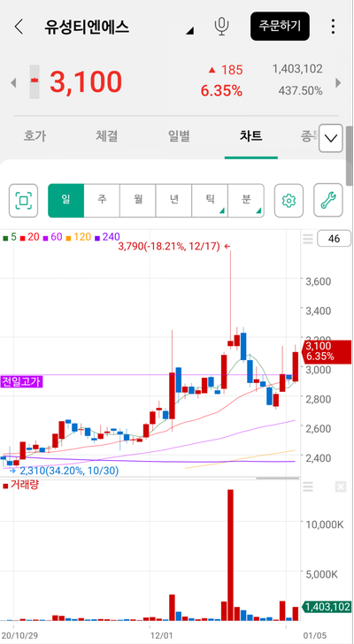Close the volume panel with X icon

click(341, 487)
